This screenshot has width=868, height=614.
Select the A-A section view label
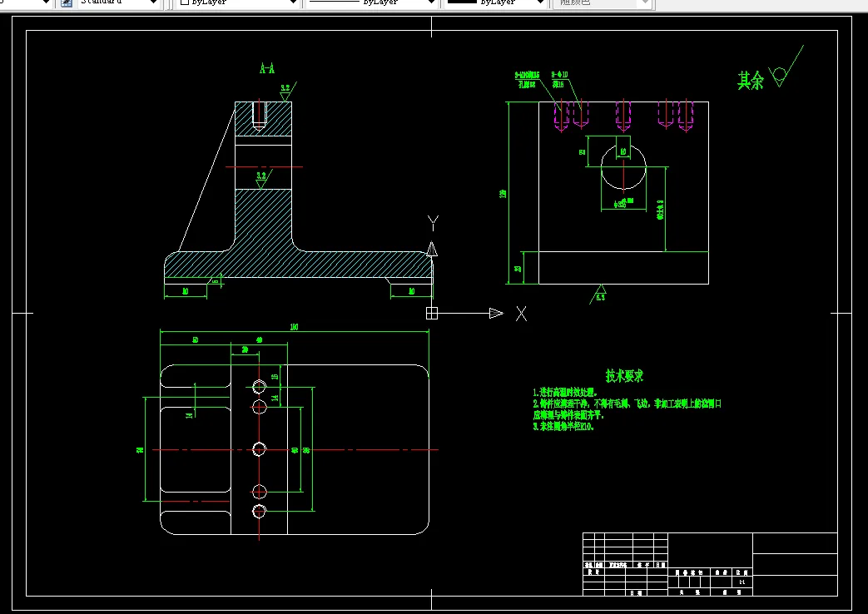click(x=267, y=69)
